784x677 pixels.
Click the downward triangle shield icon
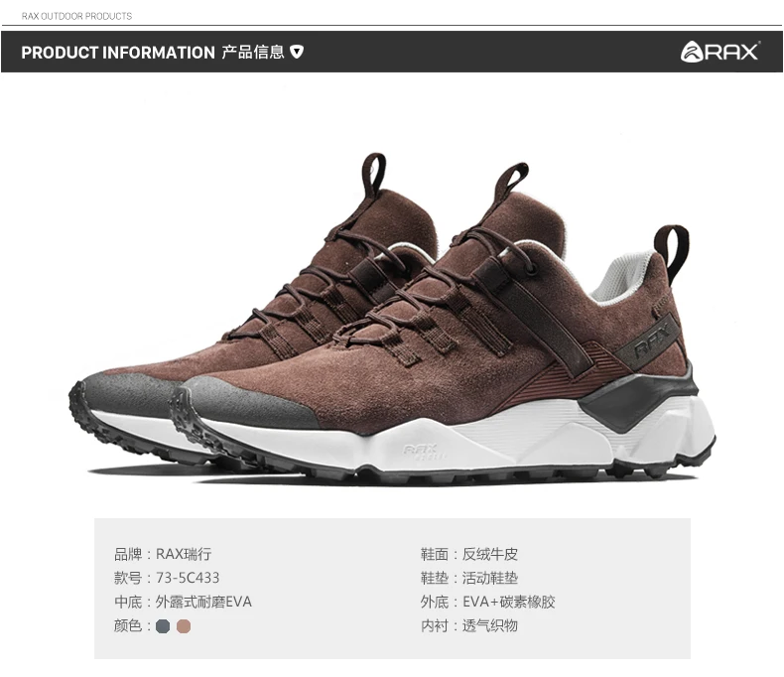297,52
